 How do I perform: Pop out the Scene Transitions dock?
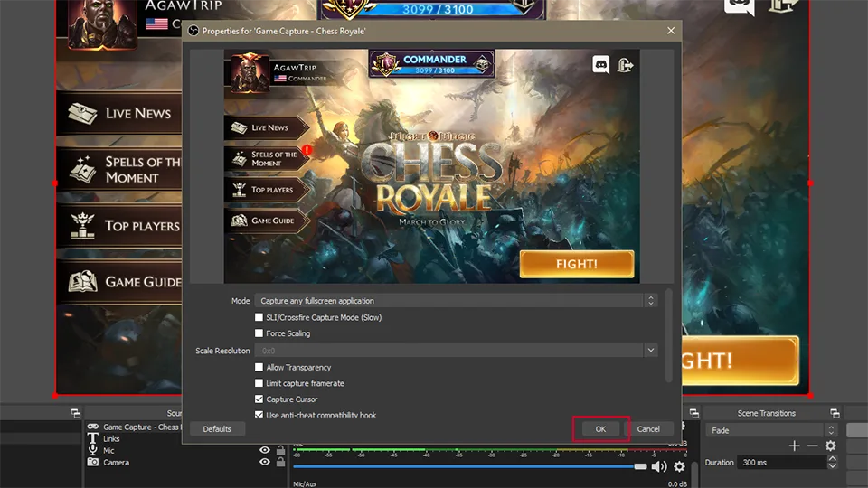tap(835, 413)
